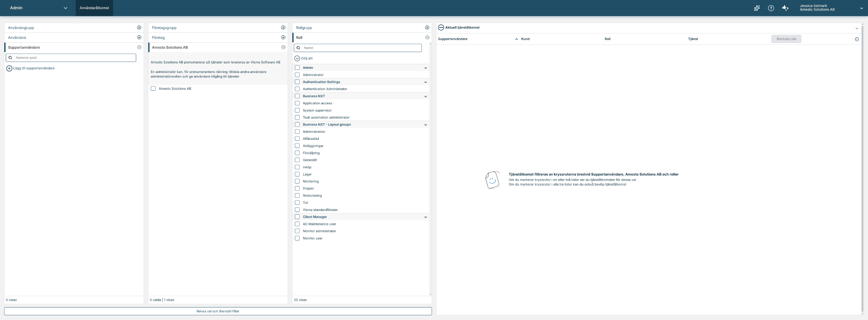868x320 pixels.
Task: Check the Business NXT - Layout groups checkbox
Action: tap(297, 125)
